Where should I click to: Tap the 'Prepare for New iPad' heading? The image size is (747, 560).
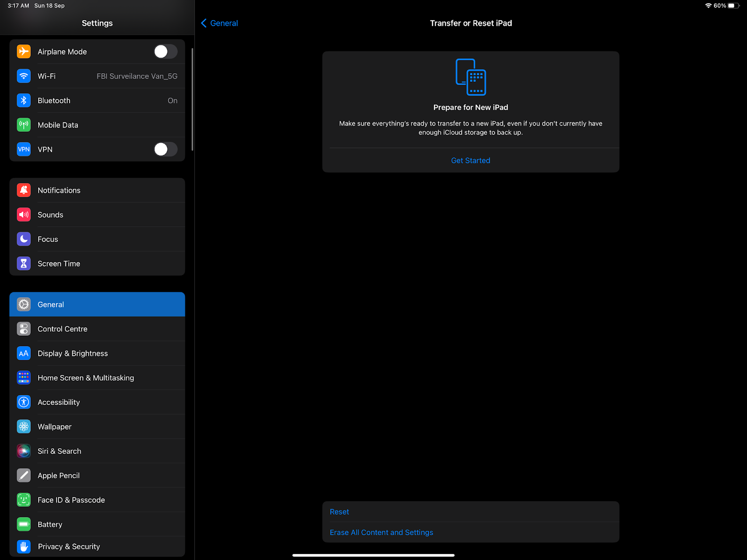pos(471,107)
